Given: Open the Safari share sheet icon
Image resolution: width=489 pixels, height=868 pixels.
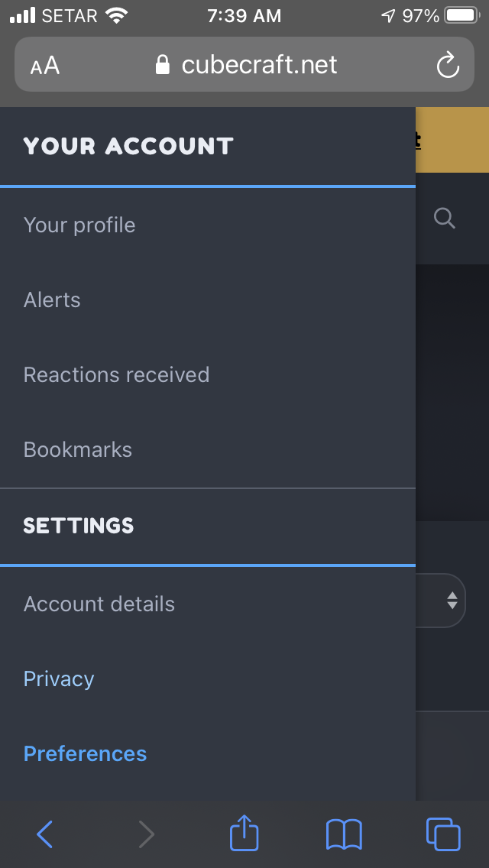Looking at the screenshot, I should point(244,831).
